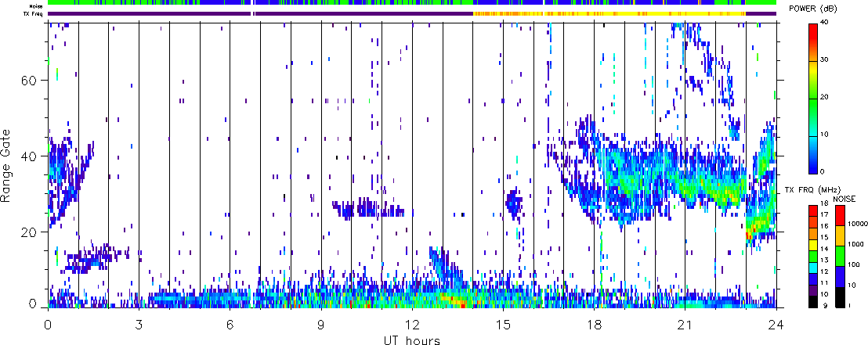
Task: Click the 11 label on the TX FRQ legend
Action: 824,283
